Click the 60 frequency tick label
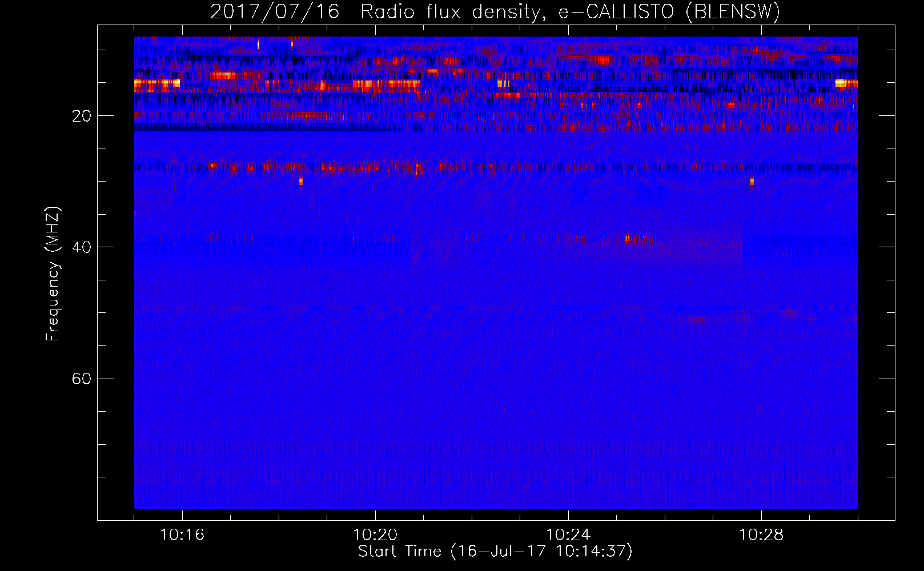The height and width of the screenshot is (571, 924). click(82, 379)
